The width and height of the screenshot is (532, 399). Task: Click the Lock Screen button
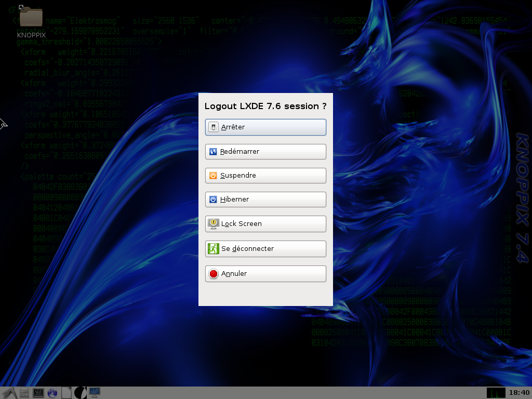(265, 224)
